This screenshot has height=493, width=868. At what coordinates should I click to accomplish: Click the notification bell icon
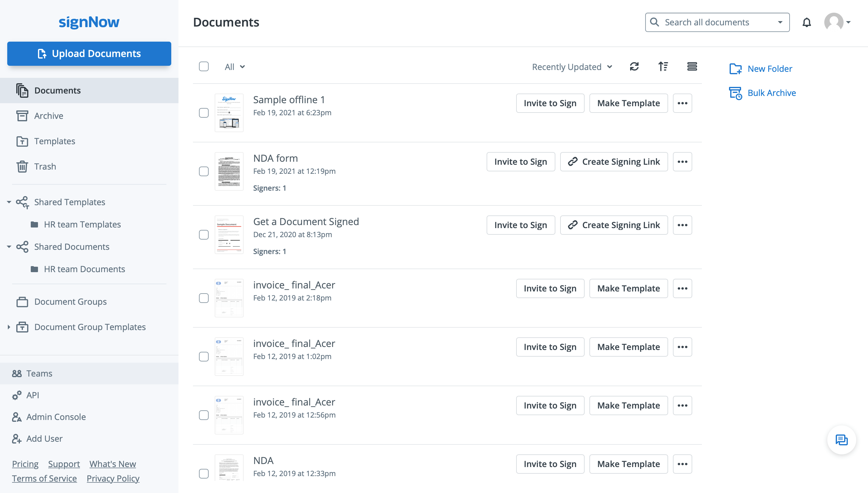click(806, 23)
